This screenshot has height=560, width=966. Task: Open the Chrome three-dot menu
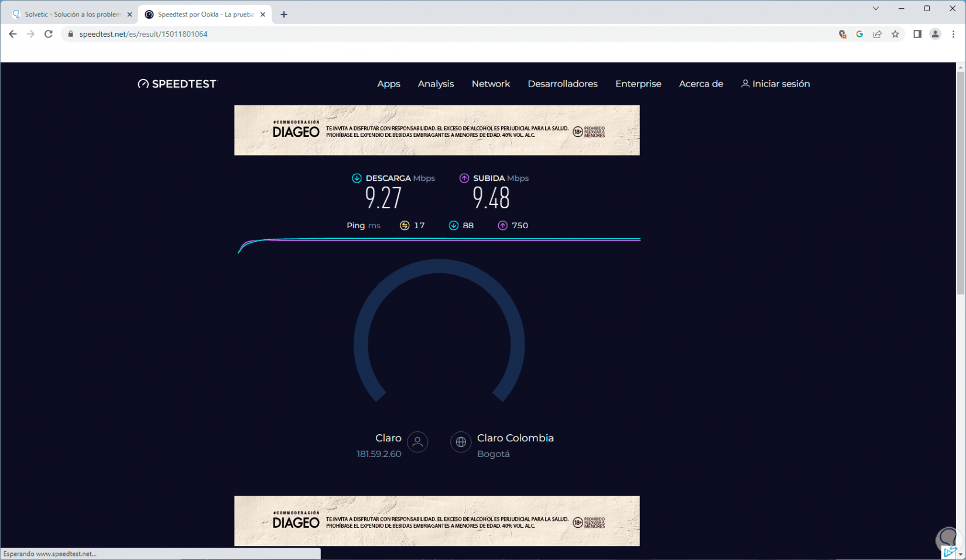coord(953,34)
